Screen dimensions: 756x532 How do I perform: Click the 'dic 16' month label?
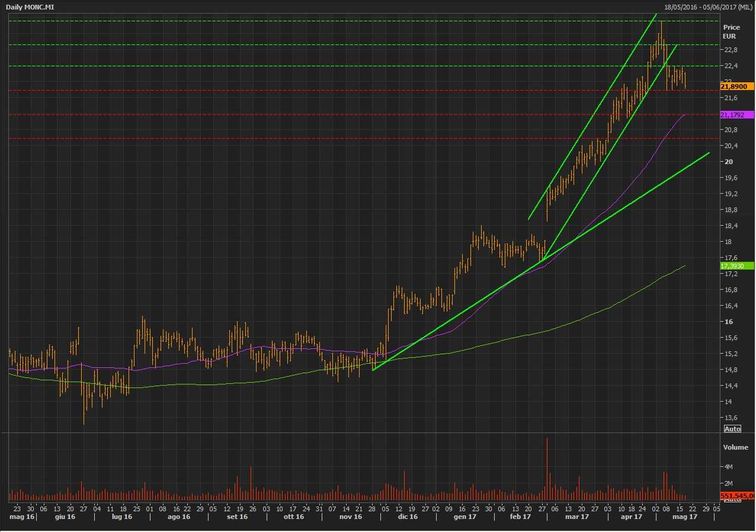pos(408,517)
